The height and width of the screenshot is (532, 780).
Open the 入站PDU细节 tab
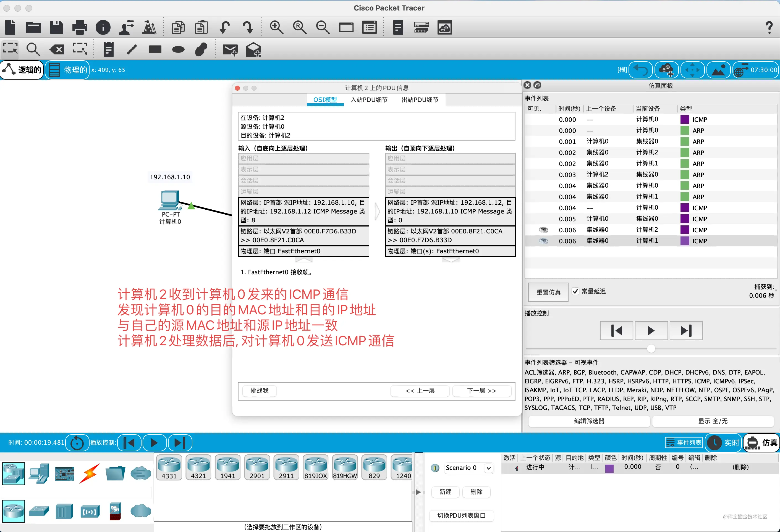pos(369,100)
